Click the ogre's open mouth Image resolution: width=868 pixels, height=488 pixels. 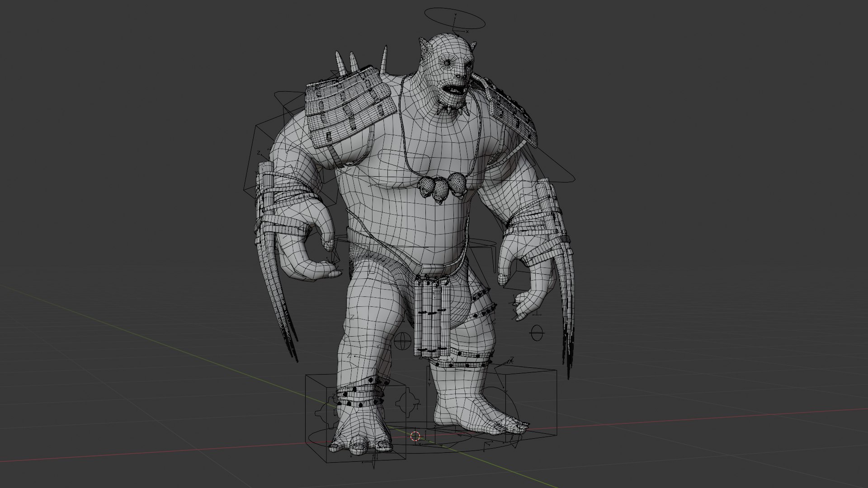(x=453, y=89)
